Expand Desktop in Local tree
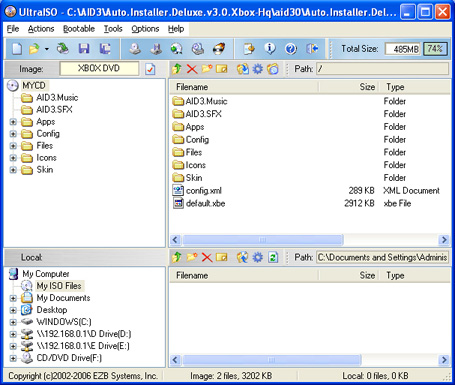Image resolution: width=455 pixels, height=385 pixels. pos(13,310)
